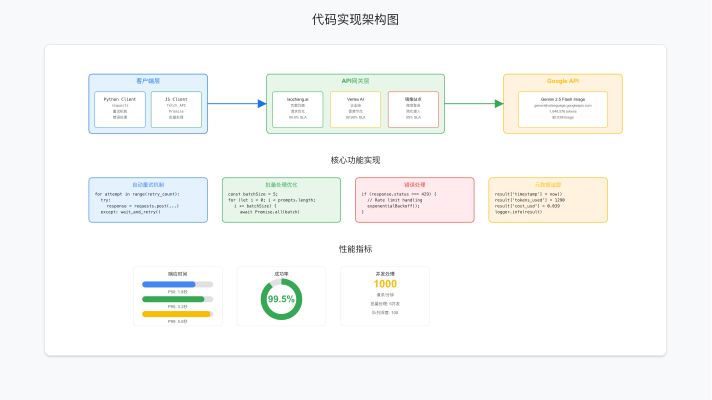Click the green P95 response time bar
712x400 pixels.
point(173,299)
